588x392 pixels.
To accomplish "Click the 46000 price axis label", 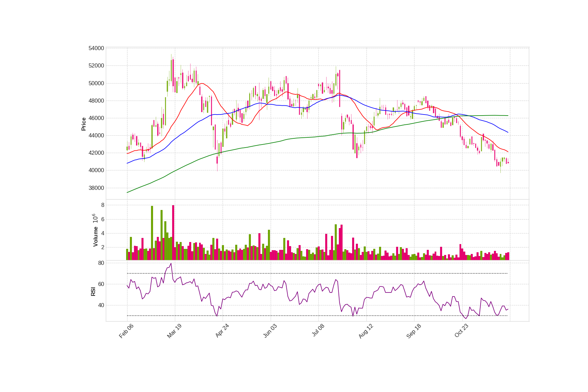I will pos(96,118).
